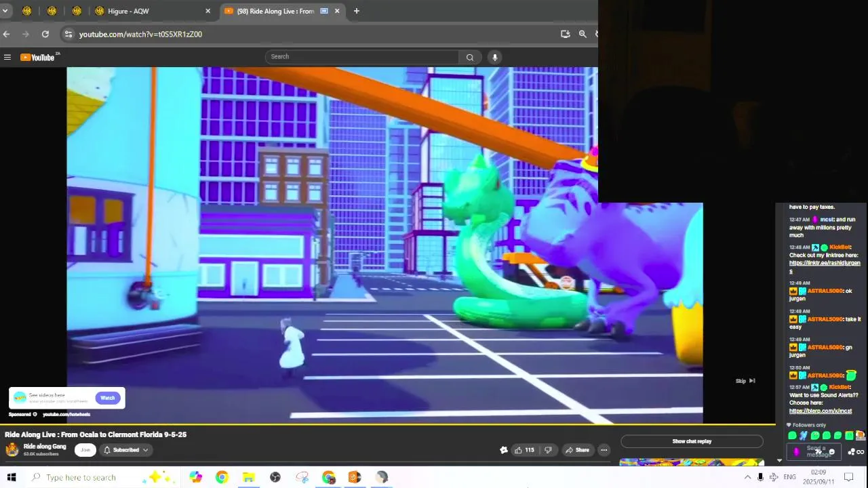
Task: Open Snipping Tool from the taskbar
Action: (x=302, y=477)
